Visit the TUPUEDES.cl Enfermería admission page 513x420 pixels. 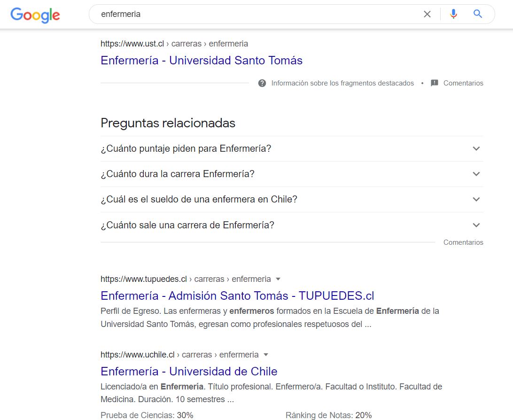point(237,296)
